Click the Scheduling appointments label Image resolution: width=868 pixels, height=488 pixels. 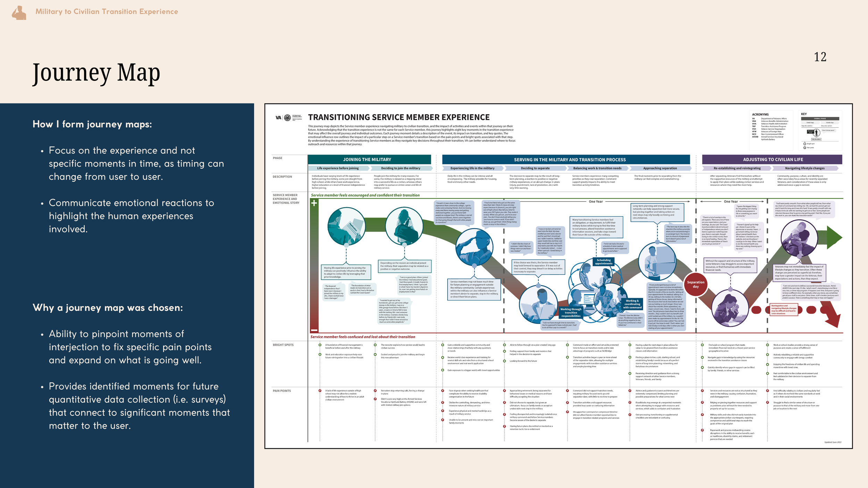click(x=603, y=262)
